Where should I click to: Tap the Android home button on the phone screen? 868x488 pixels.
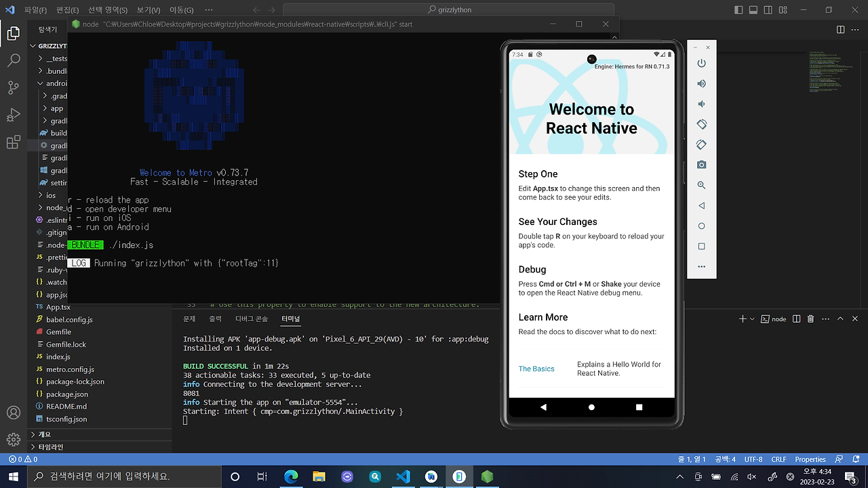click(x=591, y=407)
